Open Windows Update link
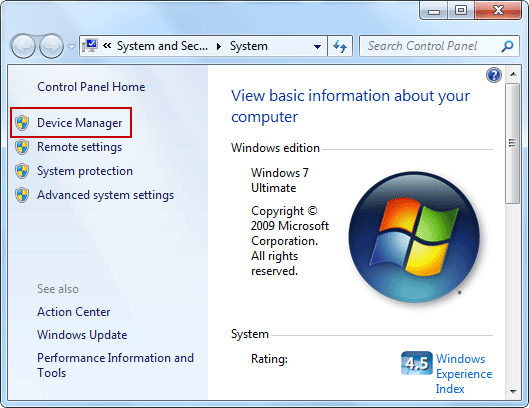 [x=82, y=335]
